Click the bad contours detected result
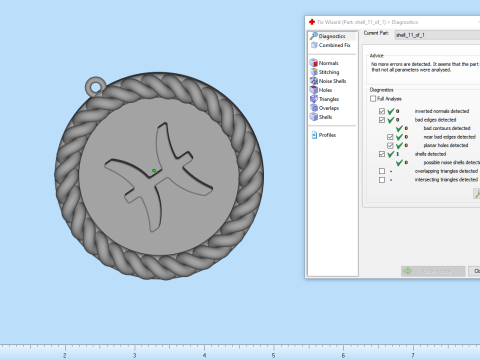 (447, 128)
